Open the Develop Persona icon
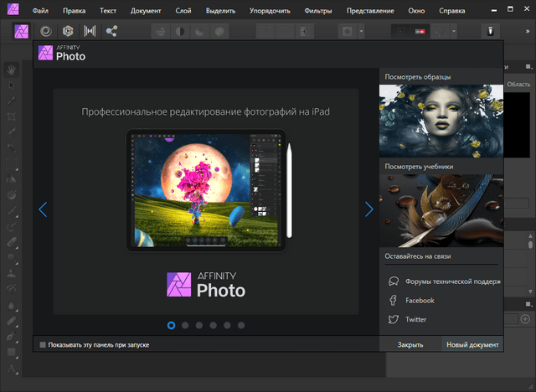This screenshot has height=392, width=536. pyautogui.click(x=68, y=31)
